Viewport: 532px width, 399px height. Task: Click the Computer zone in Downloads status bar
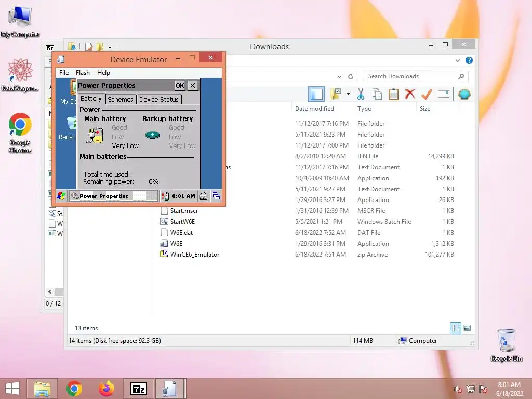tap(418, 341)
